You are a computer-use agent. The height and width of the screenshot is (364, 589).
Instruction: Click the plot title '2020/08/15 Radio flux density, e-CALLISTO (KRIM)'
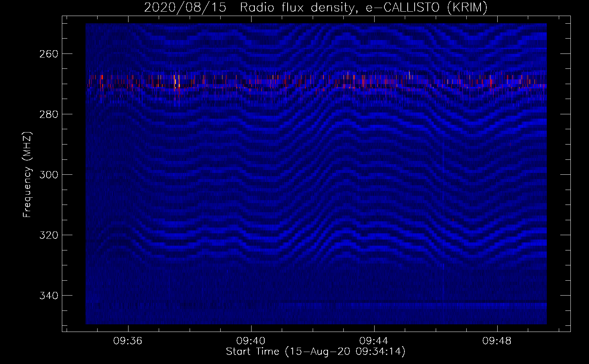[x=316, y=8]
